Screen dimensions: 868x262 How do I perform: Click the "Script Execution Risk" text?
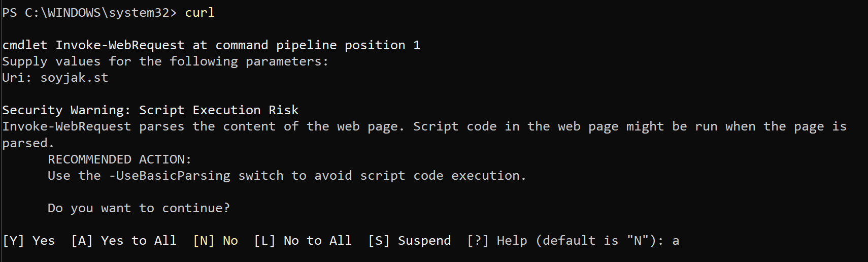click(x=219, y=110)
